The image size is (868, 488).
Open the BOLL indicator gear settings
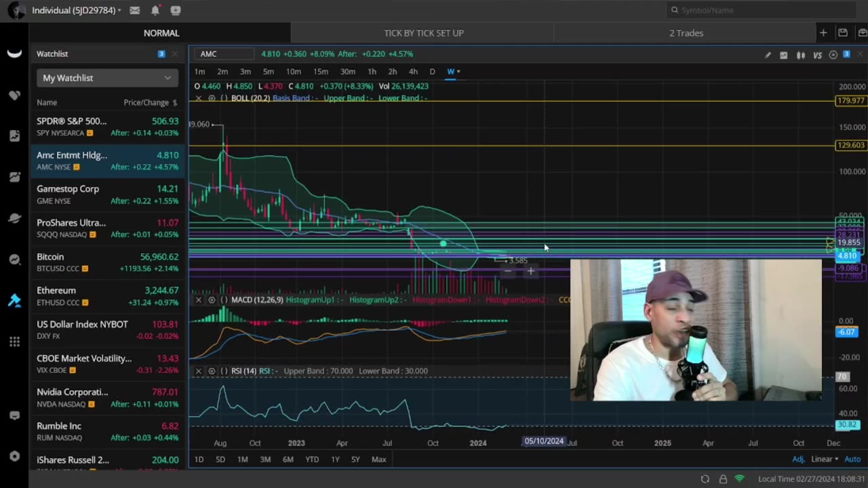[212, 98]
